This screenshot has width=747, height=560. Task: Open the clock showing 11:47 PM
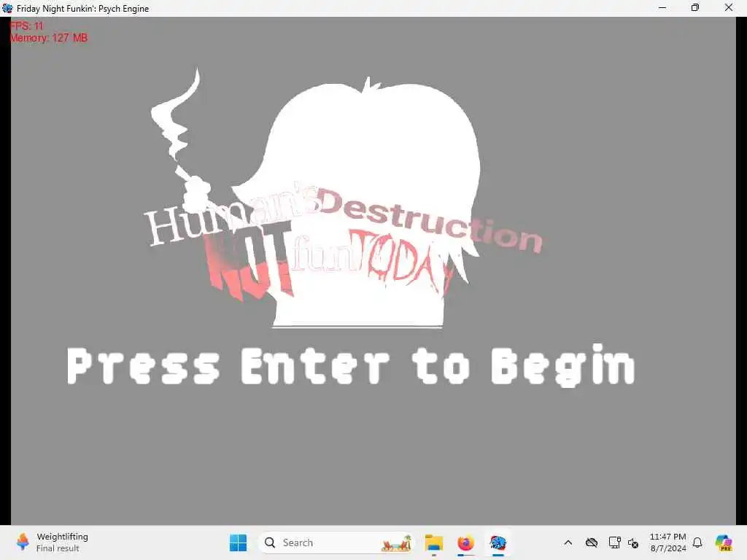[x=668, y=542]
